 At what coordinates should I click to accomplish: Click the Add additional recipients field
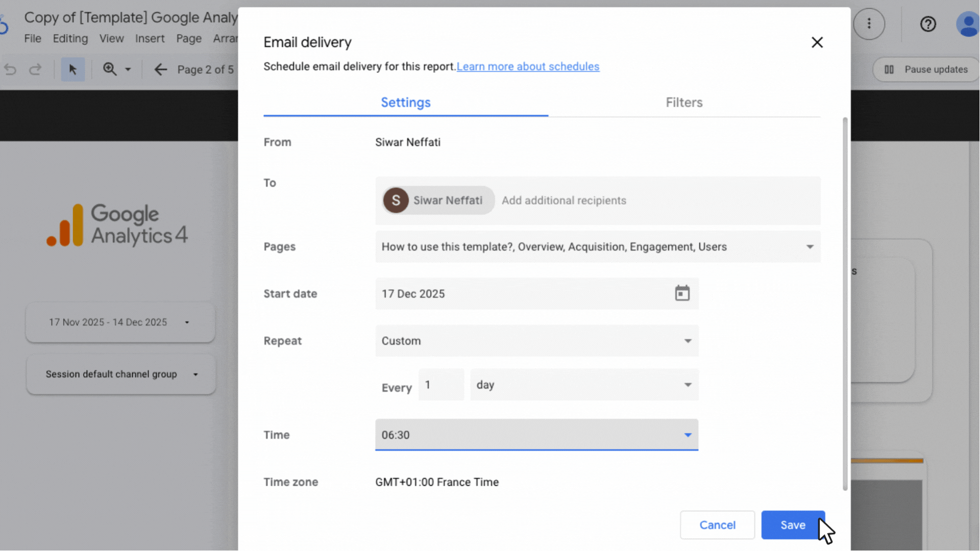click(x=564, y=201)
